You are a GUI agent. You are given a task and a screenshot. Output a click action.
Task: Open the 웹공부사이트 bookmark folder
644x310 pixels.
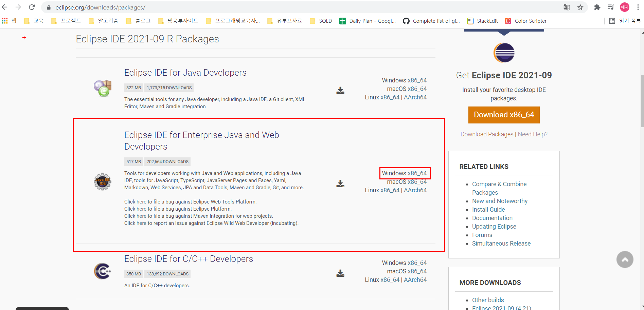pyautogui.click(x=178, y=21)
